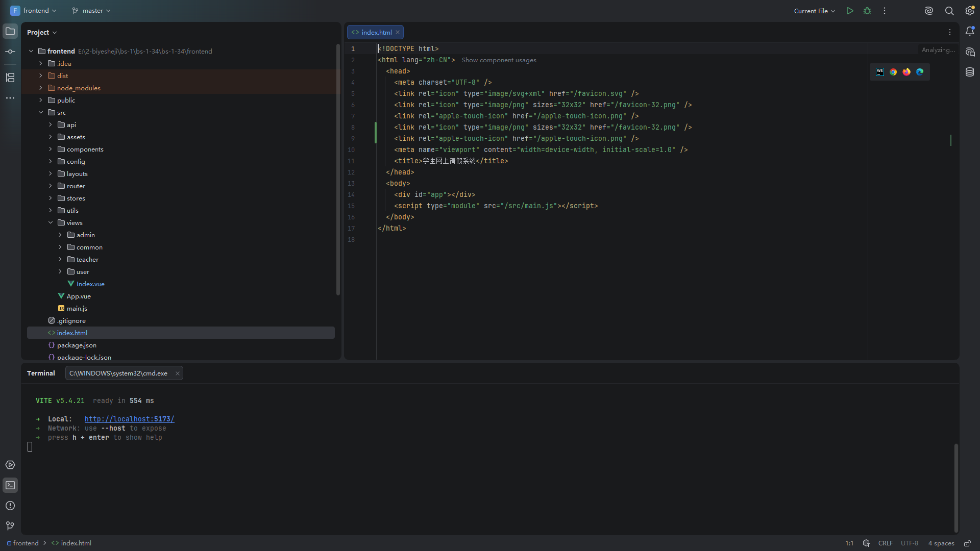This screenshot has height=551, width=980.
Task: Toggle file read-only lock icon
Action: click(967, 543)
